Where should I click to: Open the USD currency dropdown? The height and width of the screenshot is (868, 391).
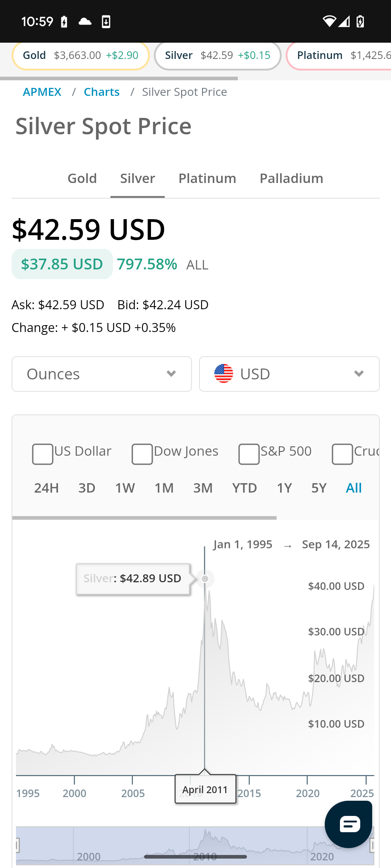coord(289,374)
